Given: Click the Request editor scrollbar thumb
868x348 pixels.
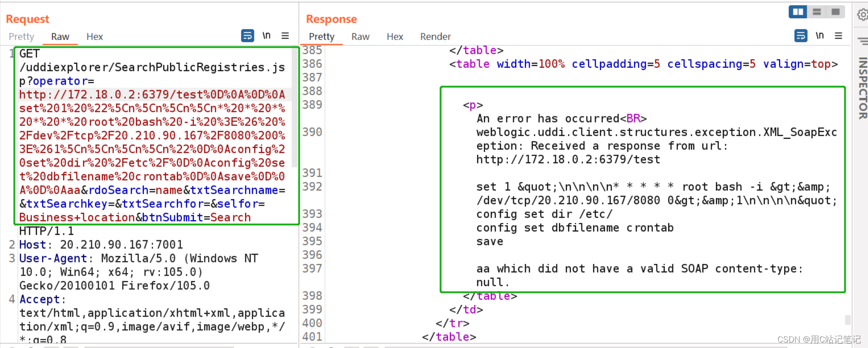Looking at the screenshot, I should coord(294,107).
